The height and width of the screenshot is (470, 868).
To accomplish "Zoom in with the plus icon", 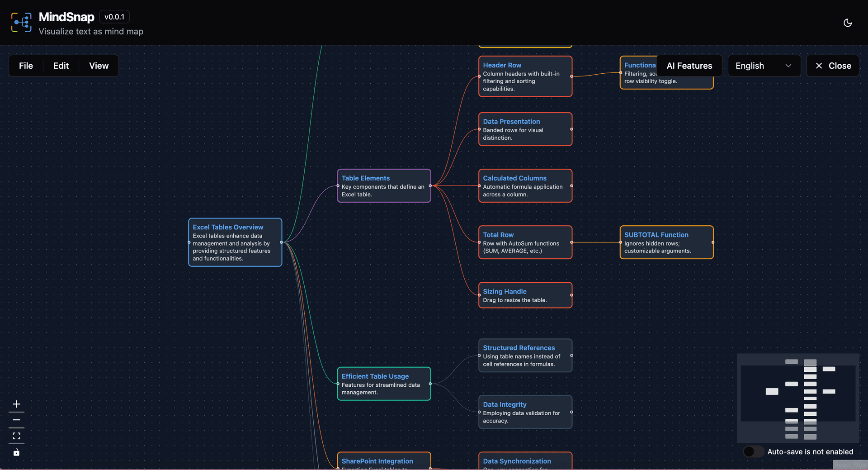I will coord(16,404).
